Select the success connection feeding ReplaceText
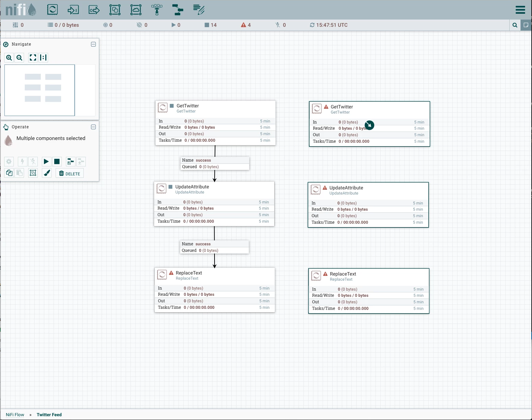The height and width of the screenshot is (420, 532). [x=215, y=247]
